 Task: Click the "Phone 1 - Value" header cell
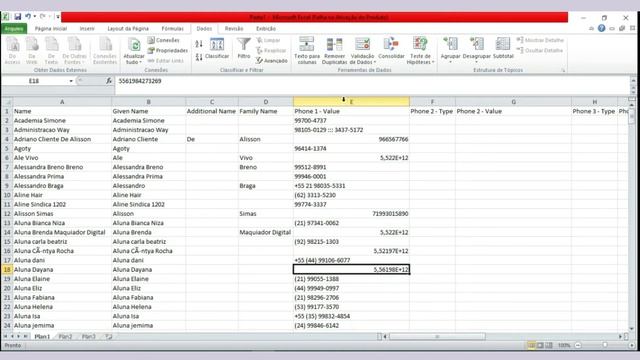click(351, 111)
